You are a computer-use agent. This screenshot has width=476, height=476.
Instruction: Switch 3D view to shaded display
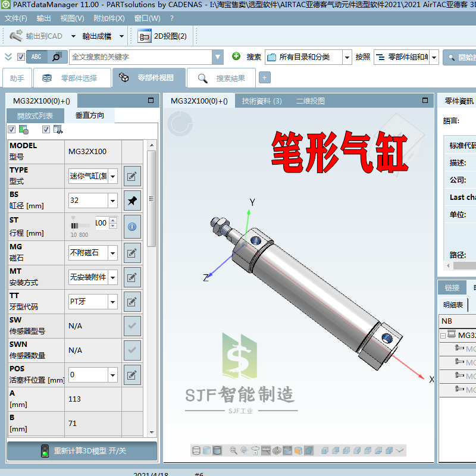(x=206, y=450)
